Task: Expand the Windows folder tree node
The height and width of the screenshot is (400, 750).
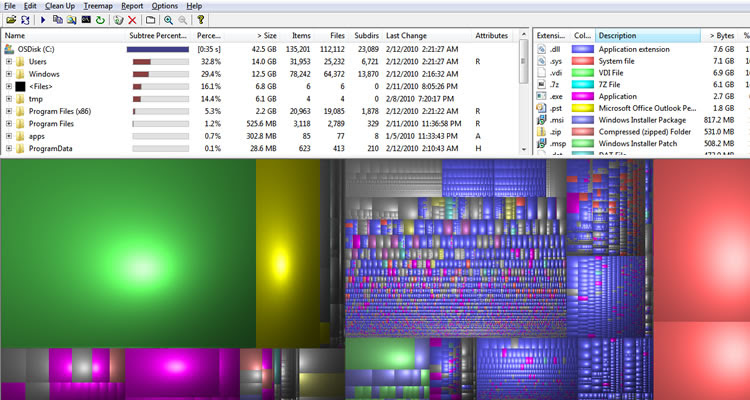Action: (9, 74)
